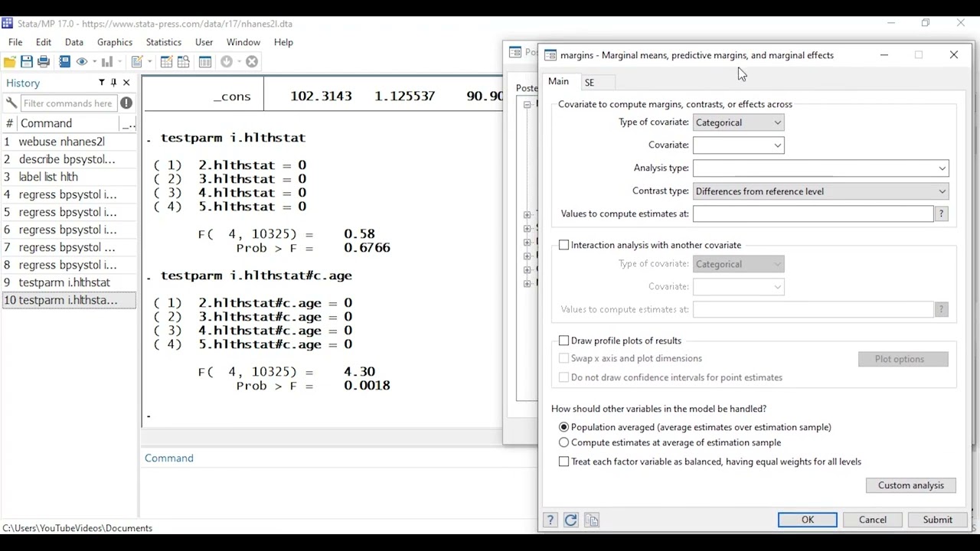
Task: Open the Window menu
Action: 243,42
